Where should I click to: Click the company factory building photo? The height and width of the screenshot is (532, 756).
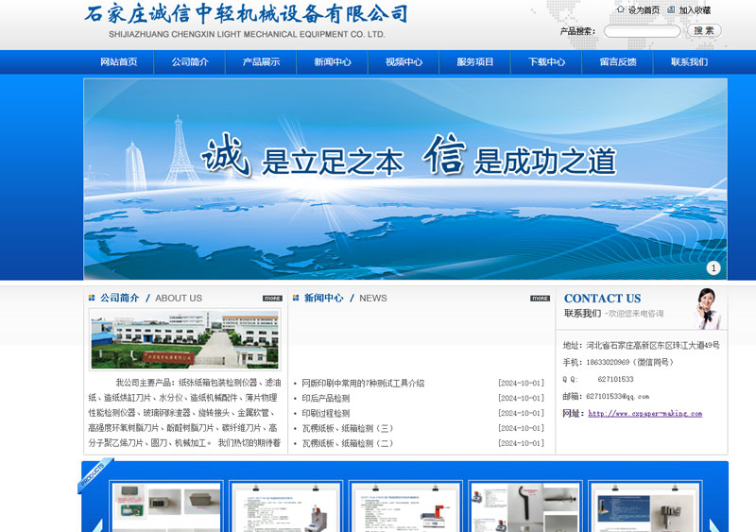184,339
